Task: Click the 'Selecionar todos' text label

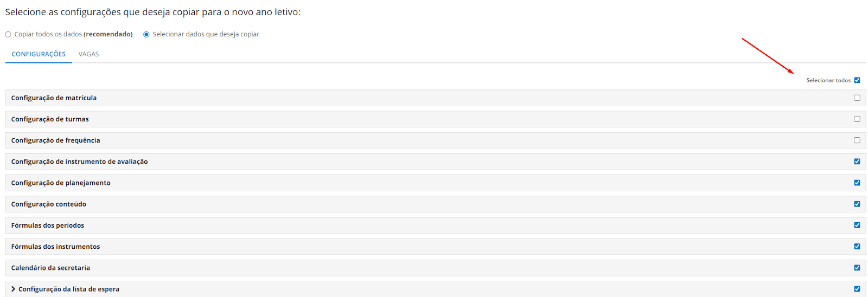Action: click(828, 80)
